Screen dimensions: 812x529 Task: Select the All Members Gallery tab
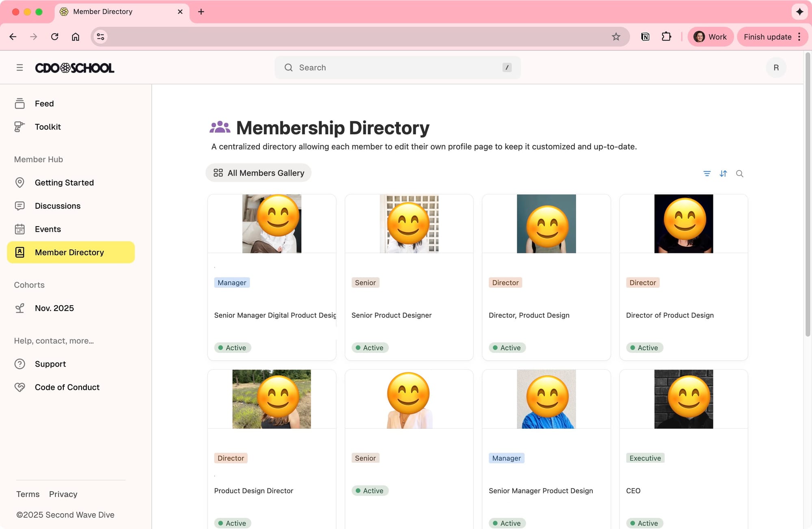tap(259, 173)
